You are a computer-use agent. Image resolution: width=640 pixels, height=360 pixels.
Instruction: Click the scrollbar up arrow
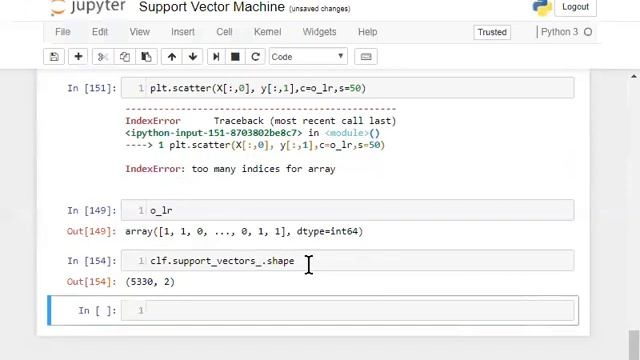pos(633,76)
